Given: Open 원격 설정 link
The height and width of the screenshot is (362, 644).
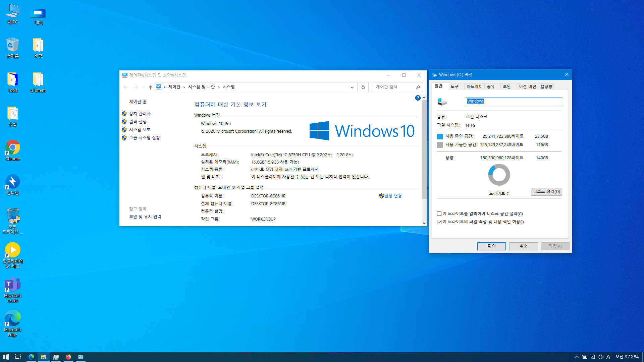Looking at the screenshot, I should 138,122.
